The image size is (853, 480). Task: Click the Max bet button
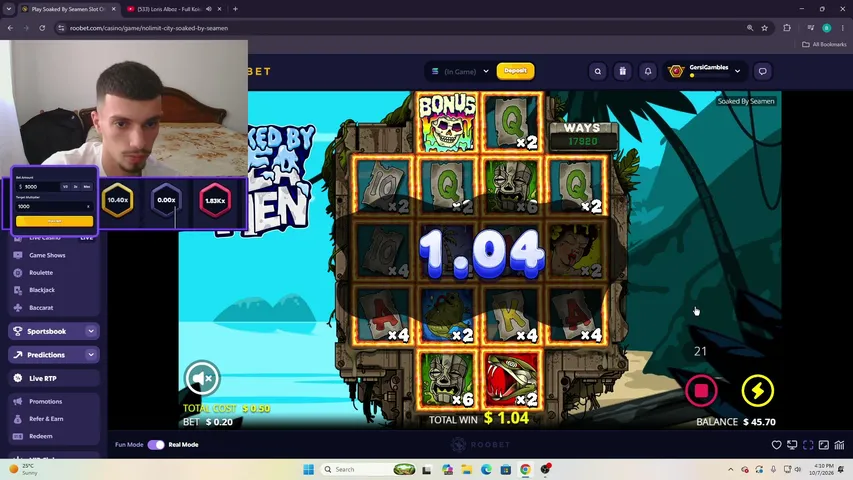(x=86, y=187)
